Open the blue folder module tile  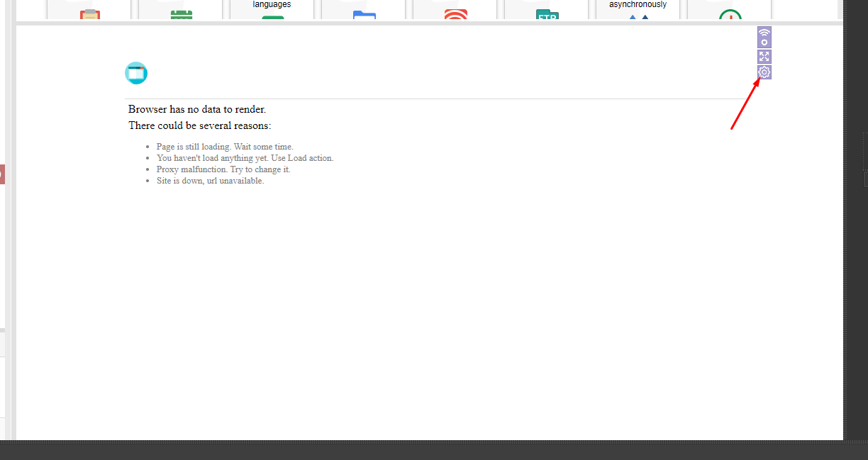[x=364, y=11]
